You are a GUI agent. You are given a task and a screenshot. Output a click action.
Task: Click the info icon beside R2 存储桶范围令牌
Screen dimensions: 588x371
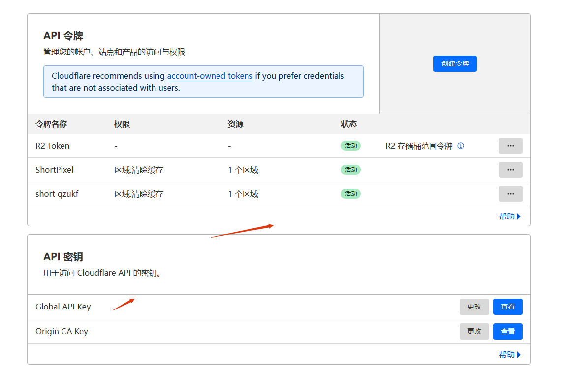[x=461, y=146]
